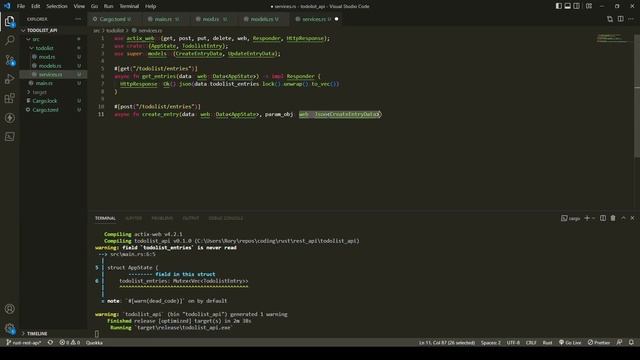The height and width of the screenshot is (360, 640).
Task: Switch to the Problems panel tab
Action: pyautogui.click(x=162, y=218)
